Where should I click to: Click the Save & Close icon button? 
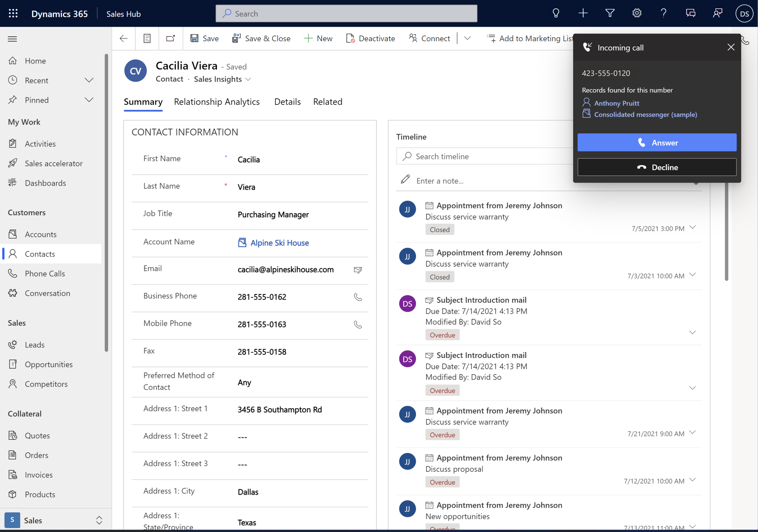(236, 38)
